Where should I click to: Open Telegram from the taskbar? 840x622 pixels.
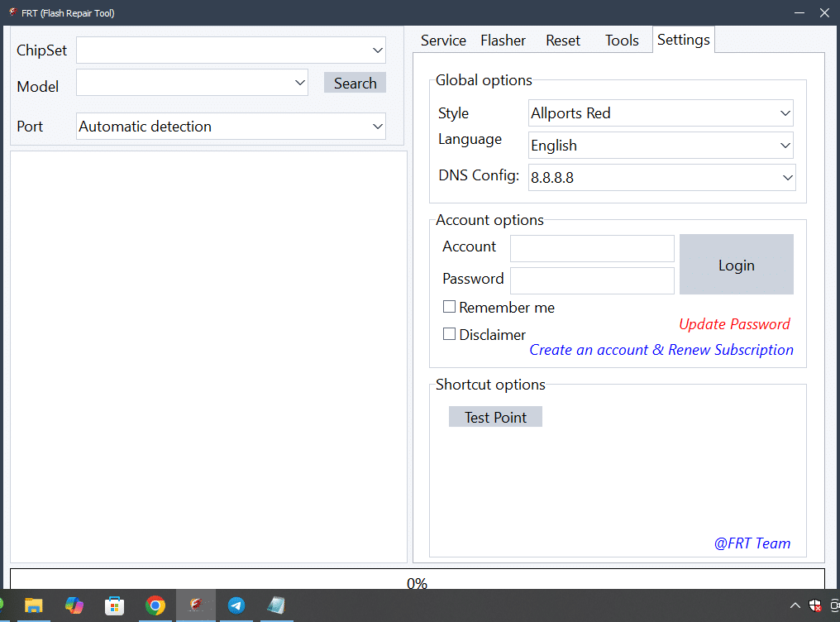[x=236, y=605]
